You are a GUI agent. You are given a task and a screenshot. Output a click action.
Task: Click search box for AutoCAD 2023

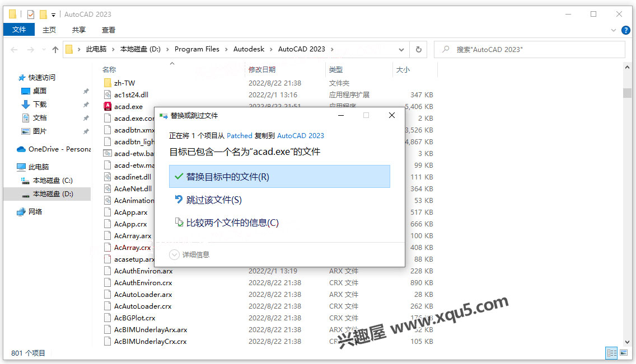click(529, 49)
